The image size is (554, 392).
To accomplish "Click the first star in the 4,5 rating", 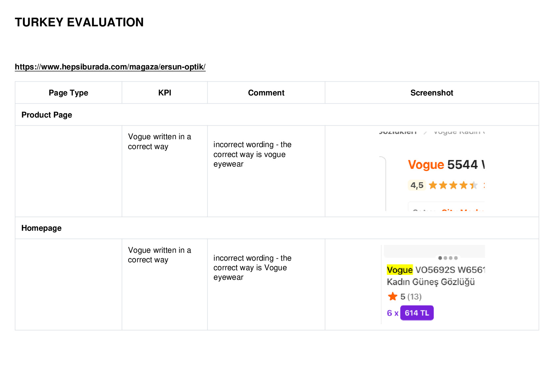I will tap(433, 185).
